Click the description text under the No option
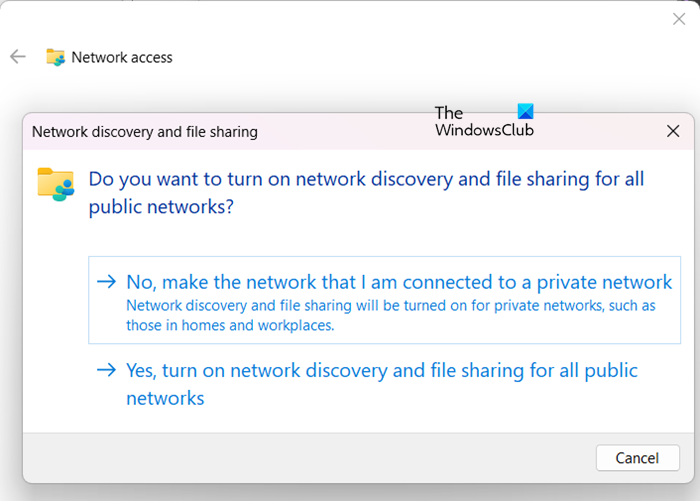The height and width of the screenshot is (501, 700). (390, 315)
